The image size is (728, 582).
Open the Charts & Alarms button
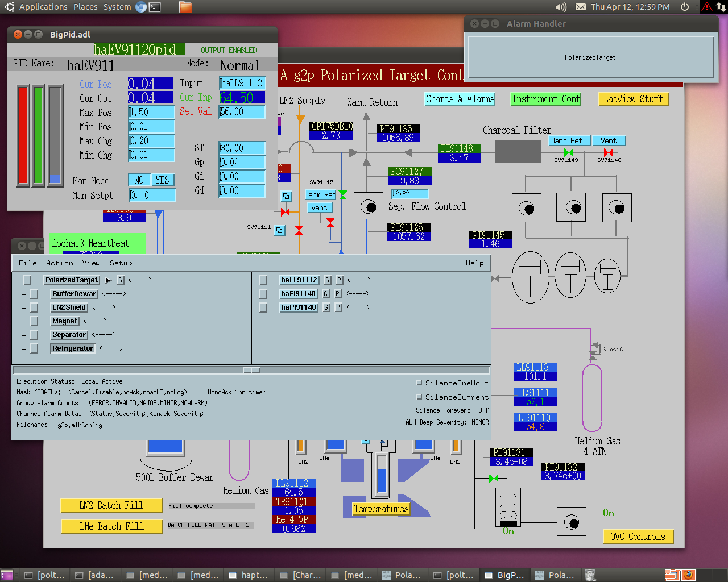point(460,99)
